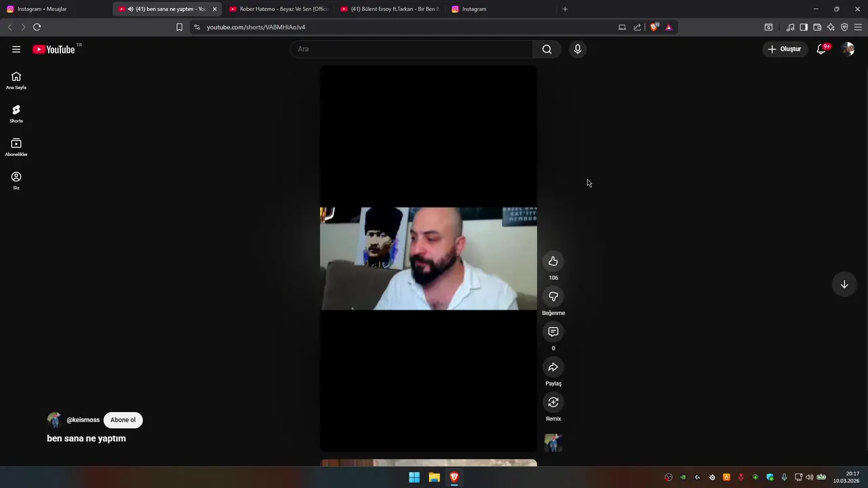Go to next short with down arrow

(844, 284)
